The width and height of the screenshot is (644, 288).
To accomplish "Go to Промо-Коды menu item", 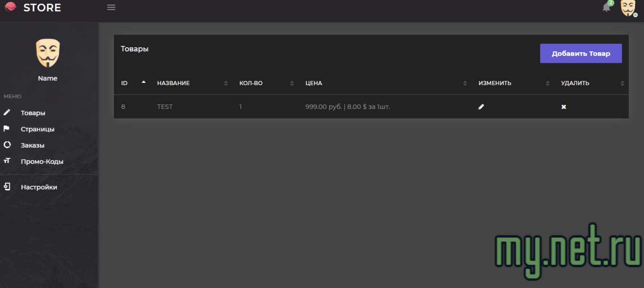I will click(42, 161).
